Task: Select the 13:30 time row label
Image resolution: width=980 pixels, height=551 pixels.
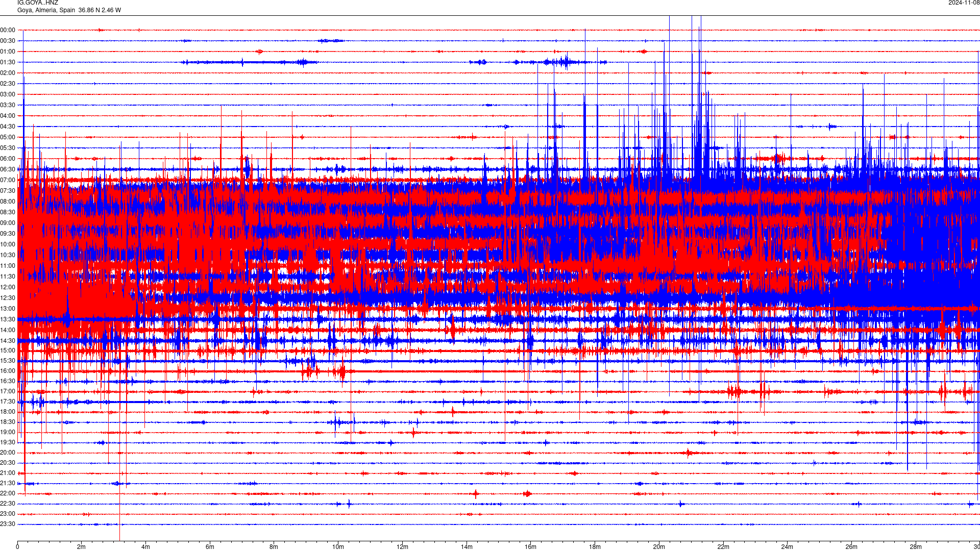Action: [8, 319]
